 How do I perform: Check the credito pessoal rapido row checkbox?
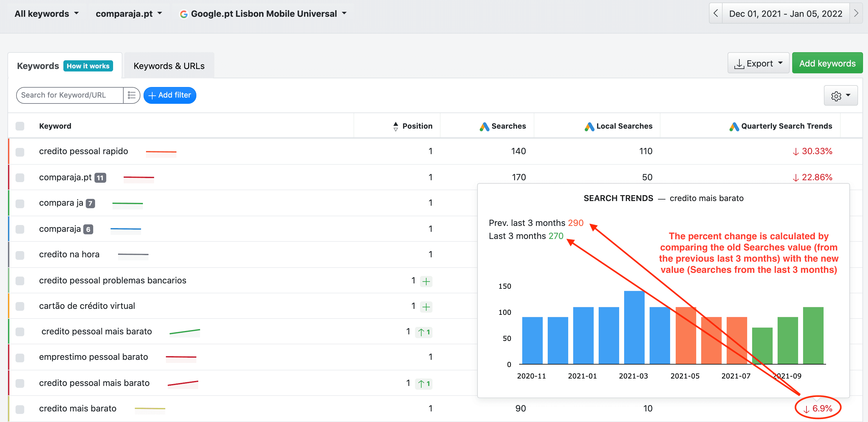pyautogui.click(x=20, y=152)
